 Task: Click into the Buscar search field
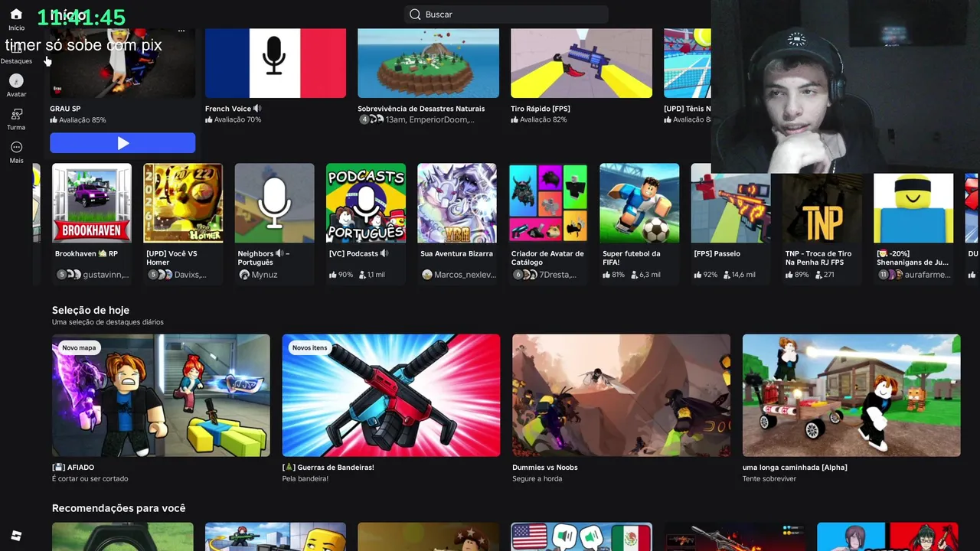[506, 15]
